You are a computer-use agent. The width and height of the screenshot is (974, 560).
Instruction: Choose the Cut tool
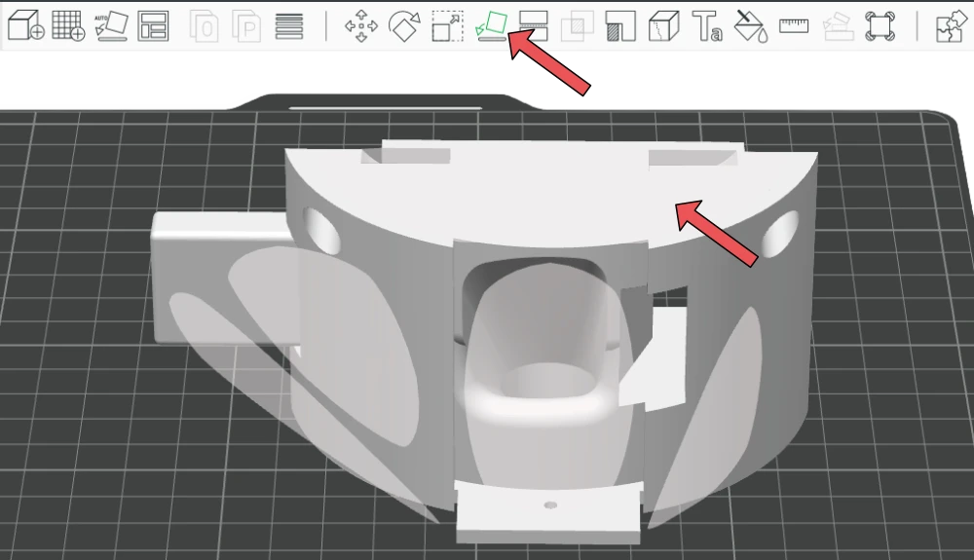pos(533,26)
